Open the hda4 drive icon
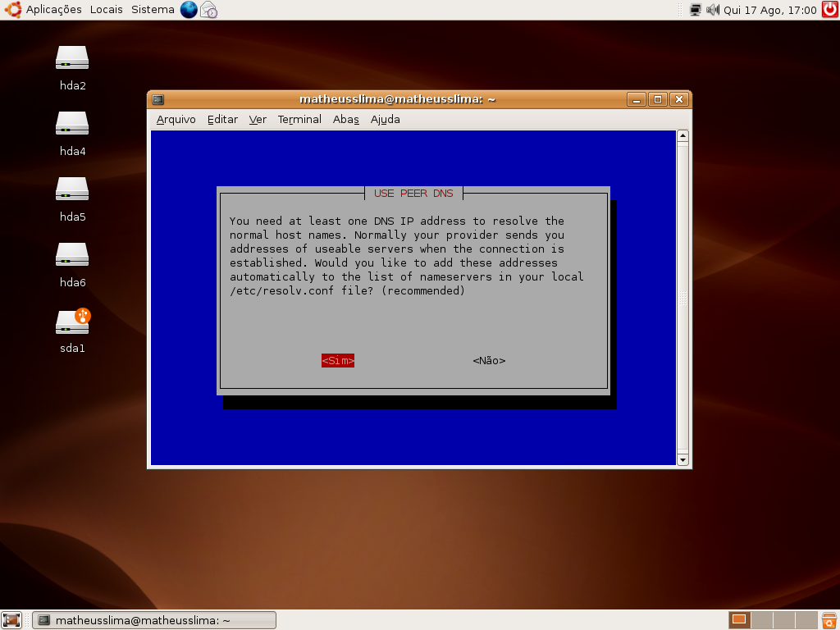Image resolution: width=840 pixels, height=630 pixels. (x=72, y=124)
